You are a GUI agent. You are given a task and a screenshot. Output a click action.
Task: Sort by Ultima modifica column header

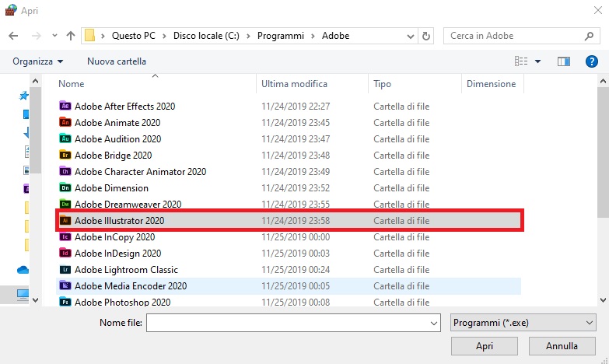(294, 84)
